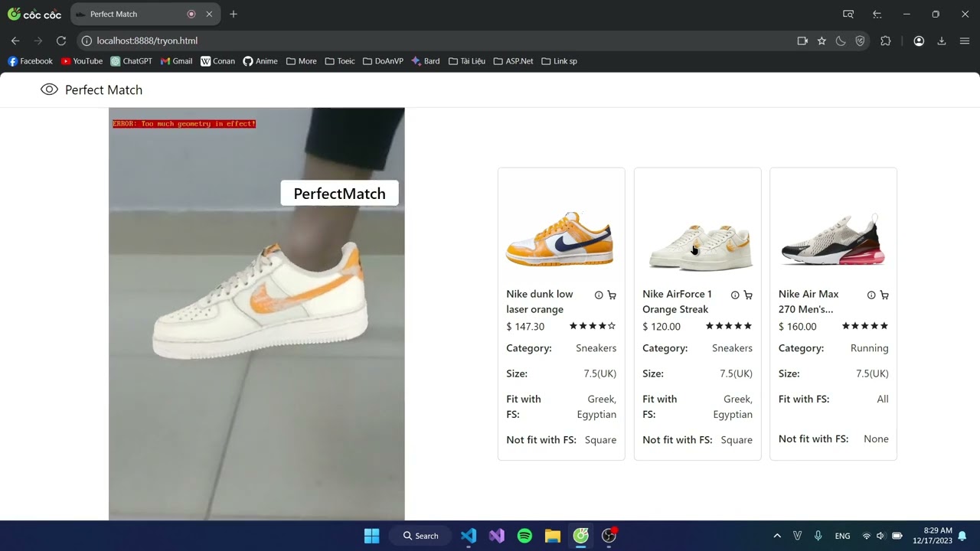Expand the ASP.Net bookmarks folder
The image size is (980, 551).
[x=514, y=61]
